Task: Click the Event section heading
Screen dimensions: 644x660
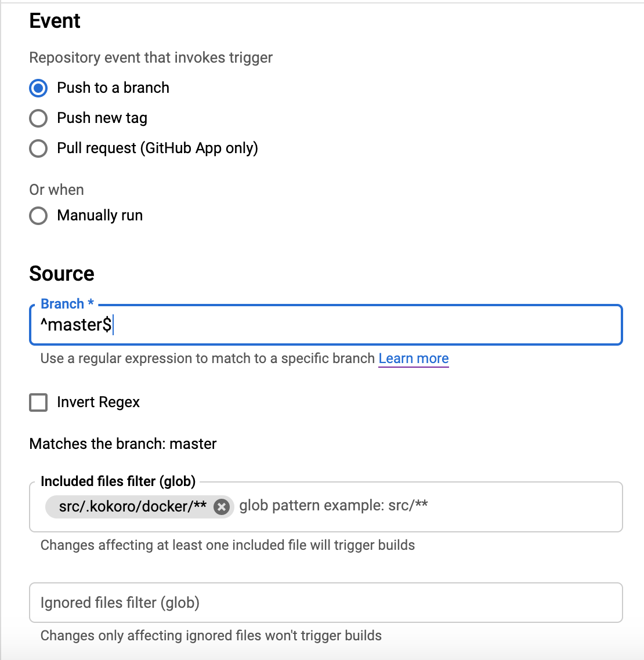Action: click(x=55, y=21)
